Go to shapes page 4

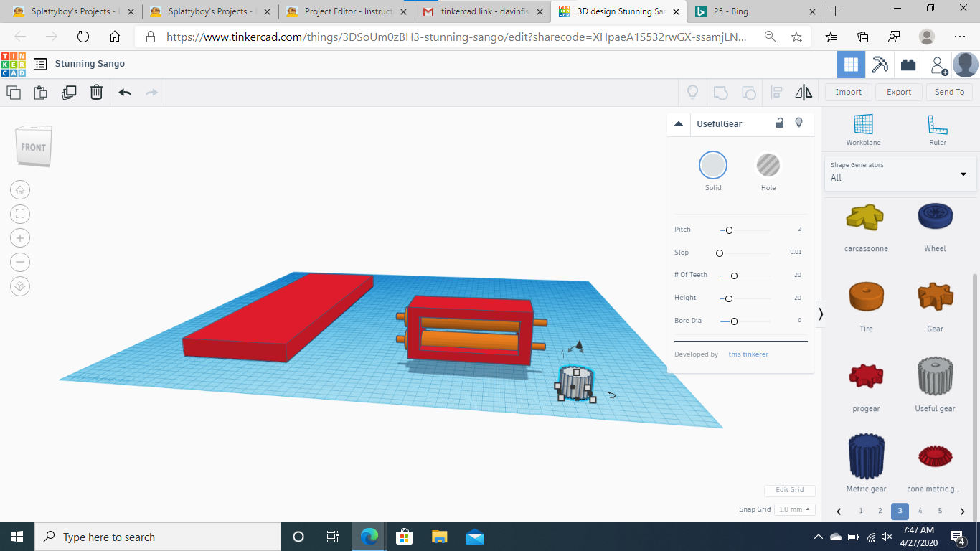920,512
